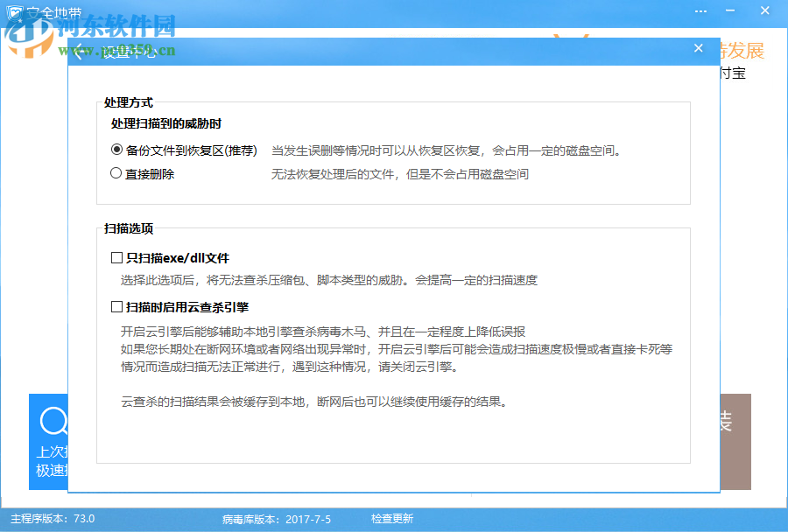Select the 直接删除 radio option
The image size is (788, 532).
[115, 173]
